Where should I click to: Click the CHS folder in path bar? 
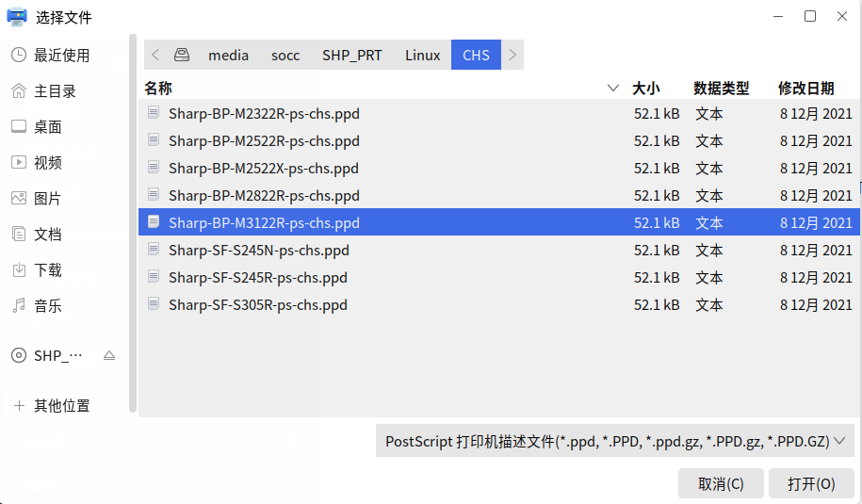[x=476, y=55]
